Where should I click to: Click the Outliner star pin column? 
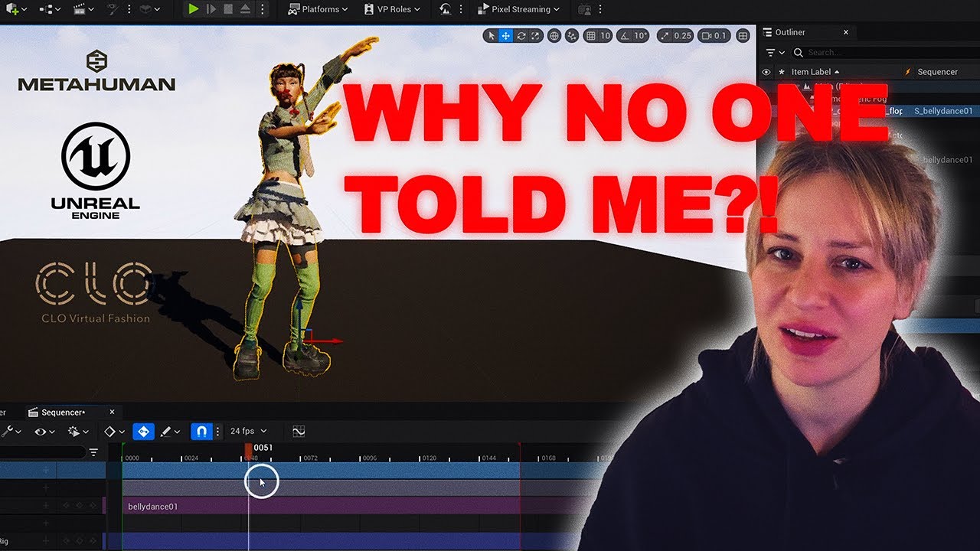(782, 72)
